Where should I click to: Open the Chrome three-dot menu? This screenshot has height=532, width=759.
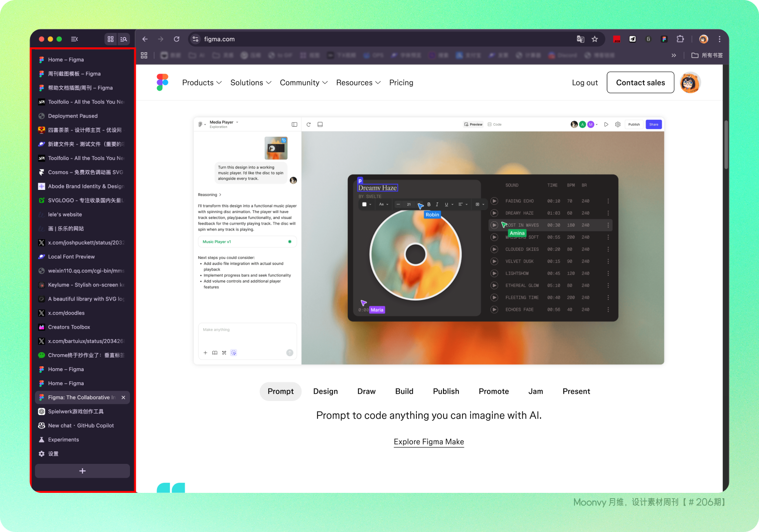pyautogui.click(x=719, y=39)
